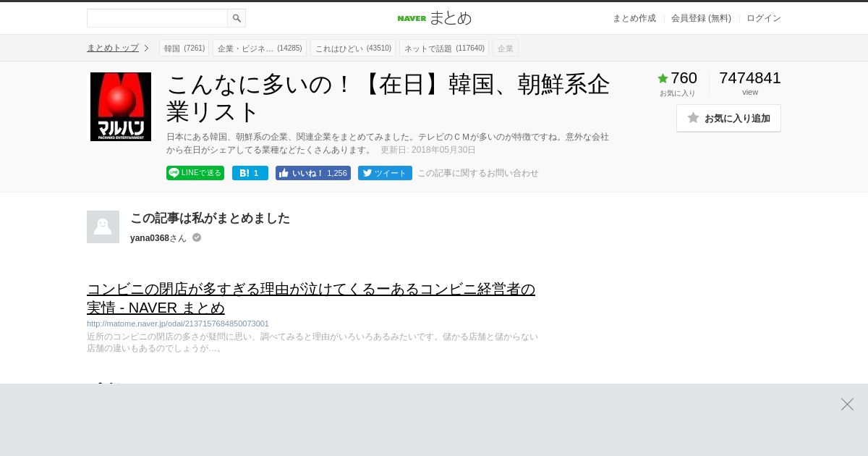Select the 企業 tag
This screenshot has height=456, width=868.
pyautogui.click(x=506, y=48)
